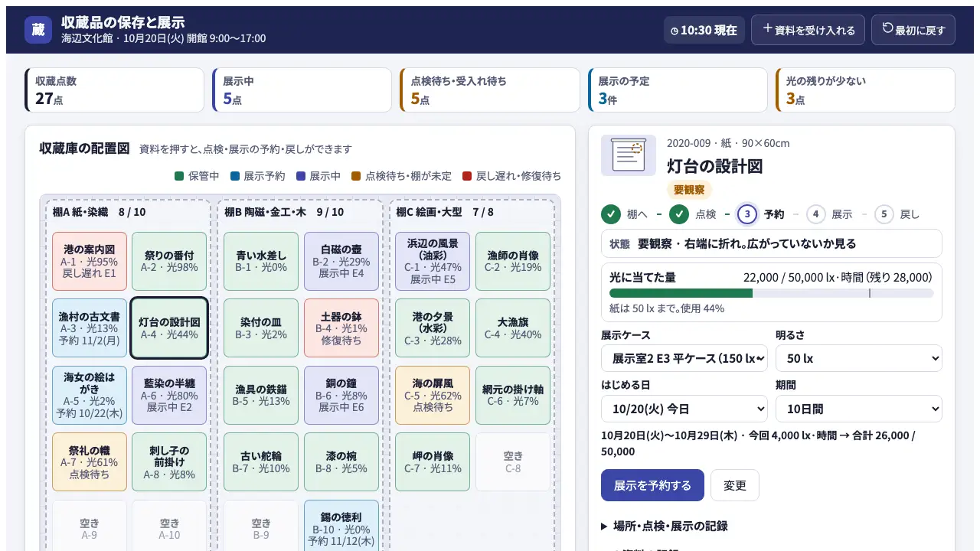Click the 展示中 5点 summary card

pos(302,90)
